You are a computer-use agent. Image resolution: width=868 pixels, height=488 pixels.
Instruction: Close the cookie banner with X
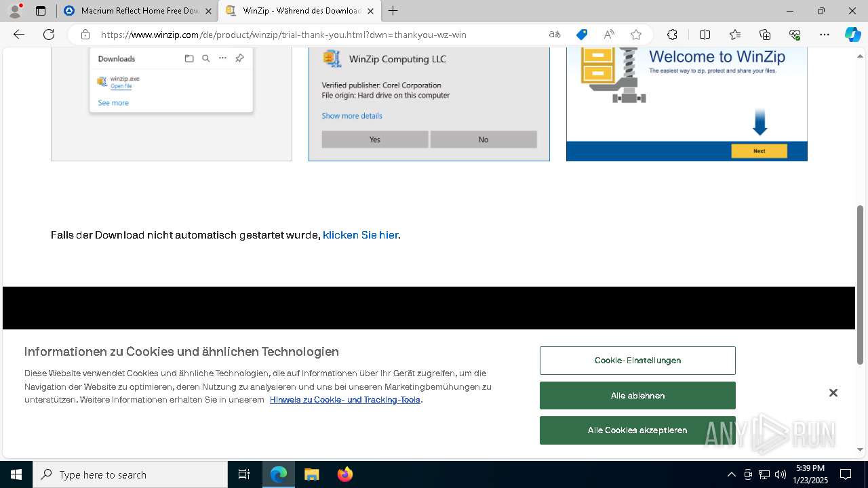point(833,393)
